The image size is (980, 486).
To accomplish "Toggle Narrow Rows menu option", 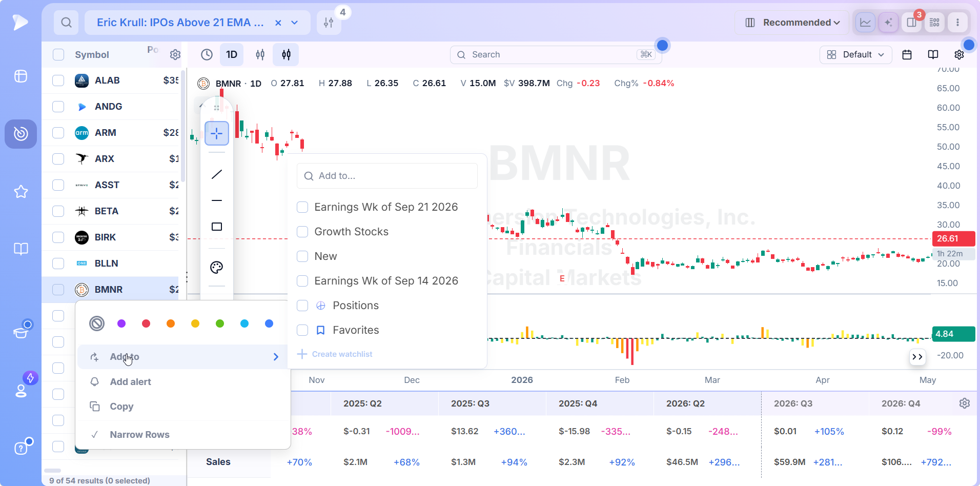I will coord(182,435).
